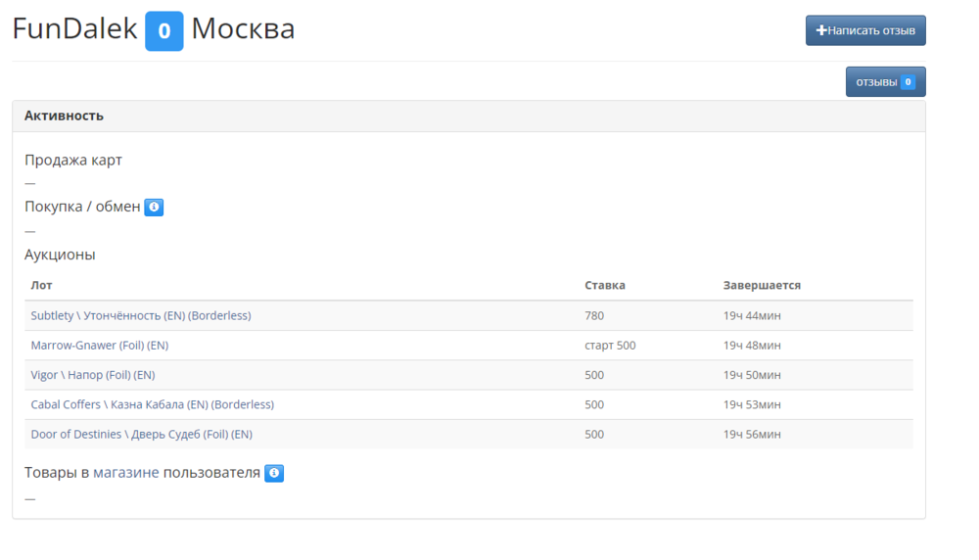Follow the магазине link in user goods
This screenshot has height=560, width=979.
click(125, 473)
